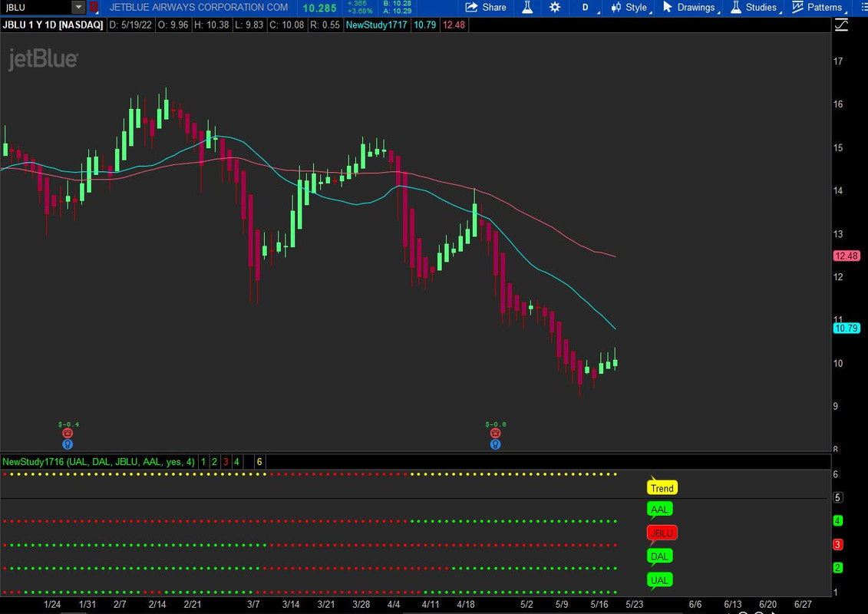Click the B: 10.28 bid value
This screenshot has width=868, height=614.
(397, 4)
